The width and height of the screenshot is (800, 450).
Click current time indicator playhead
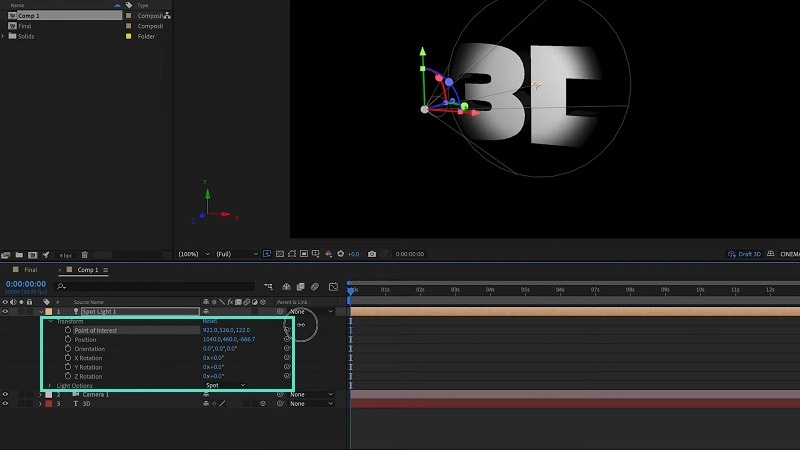click(351, 290)
